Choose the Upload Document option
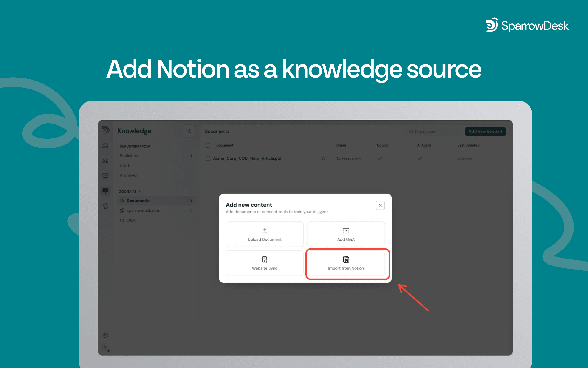The image size is (588, 368). click(265, 234)
